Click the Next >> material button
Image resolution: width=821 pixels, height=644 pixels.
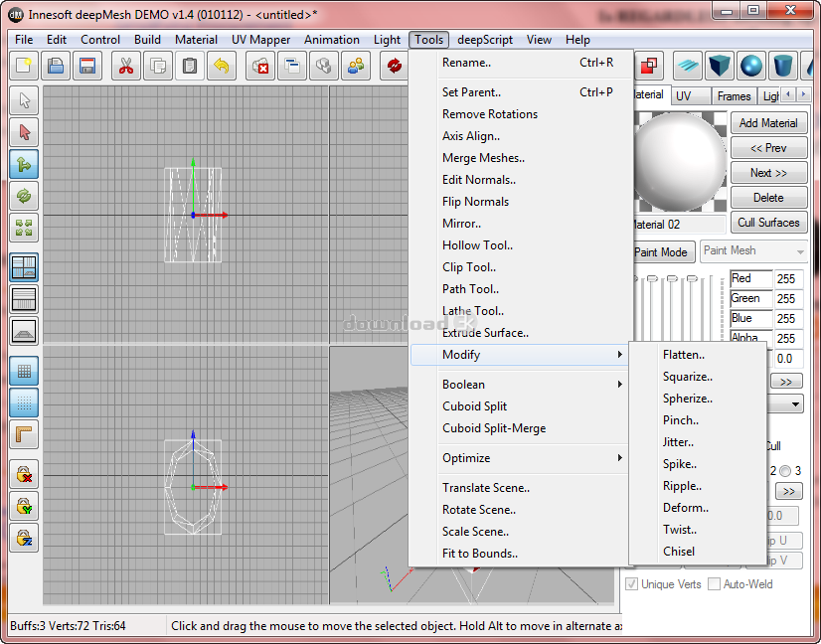[768, 173]
